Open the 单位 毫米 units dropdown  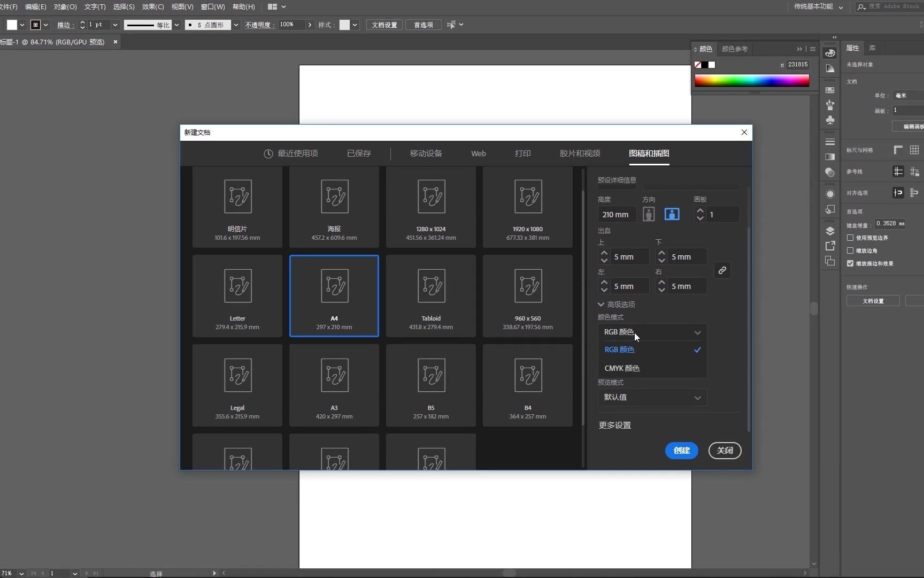pos(908,95)
